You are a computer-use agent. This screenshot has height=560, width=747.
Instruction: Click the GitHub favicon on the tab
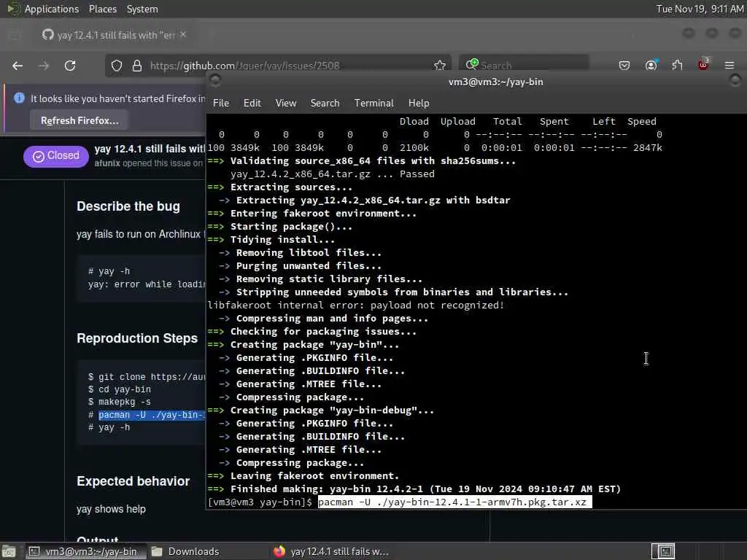click(x=47, y=35)
